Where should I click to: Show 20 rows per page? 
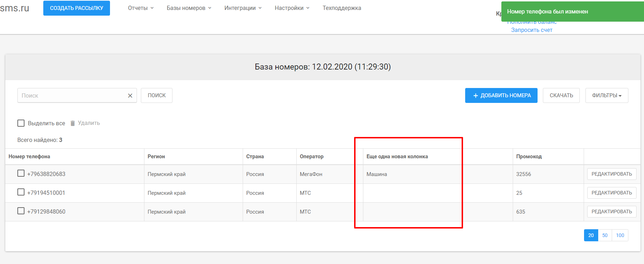tap(591, 235)
